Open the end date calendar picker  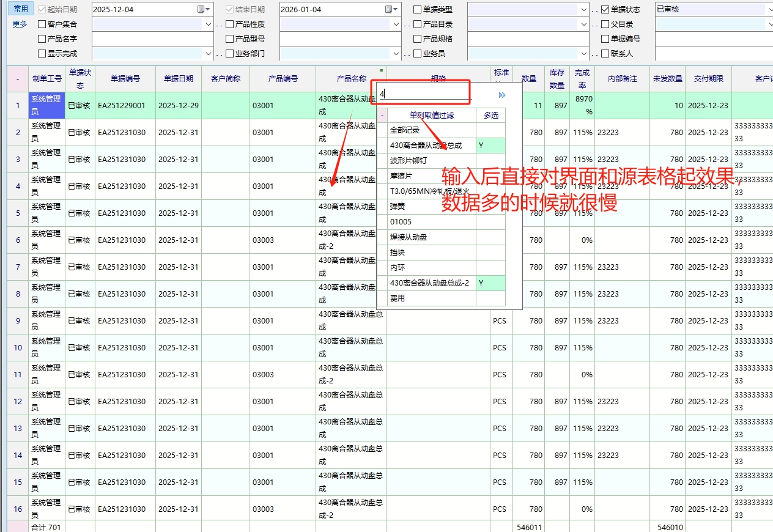[389, 9]
